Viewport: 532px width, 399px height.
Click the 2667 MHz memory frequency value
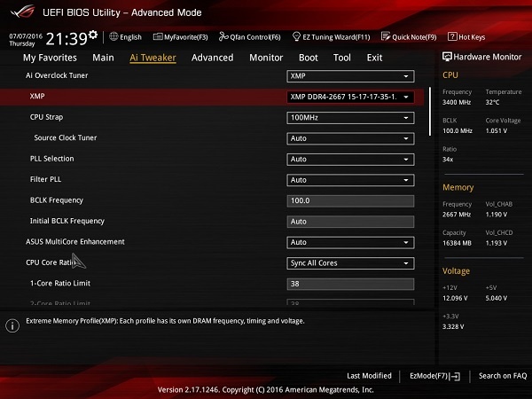point(457,215)
